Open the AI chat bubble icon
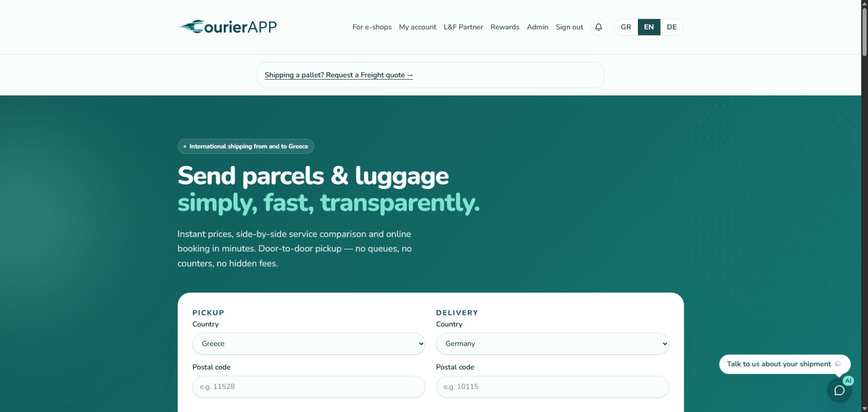Image resolution: width=868 pixels, height=412 pixels. click(x=839, y=390)
